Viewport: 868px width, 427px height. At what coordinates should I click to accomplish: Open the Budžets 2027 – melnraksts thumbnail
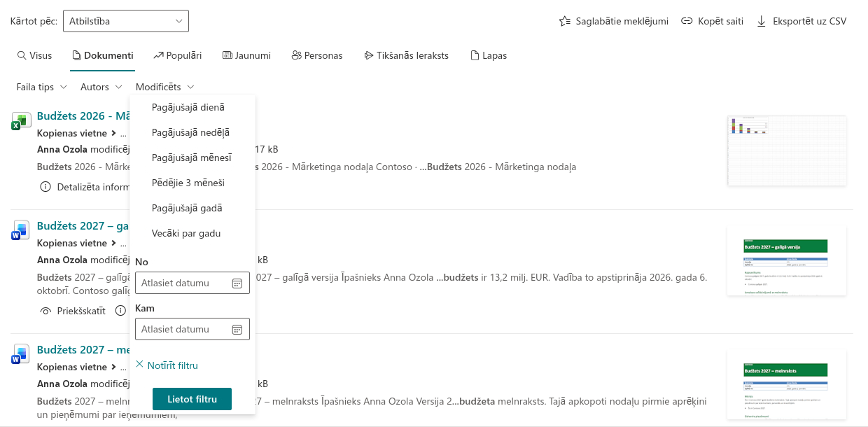787,384
